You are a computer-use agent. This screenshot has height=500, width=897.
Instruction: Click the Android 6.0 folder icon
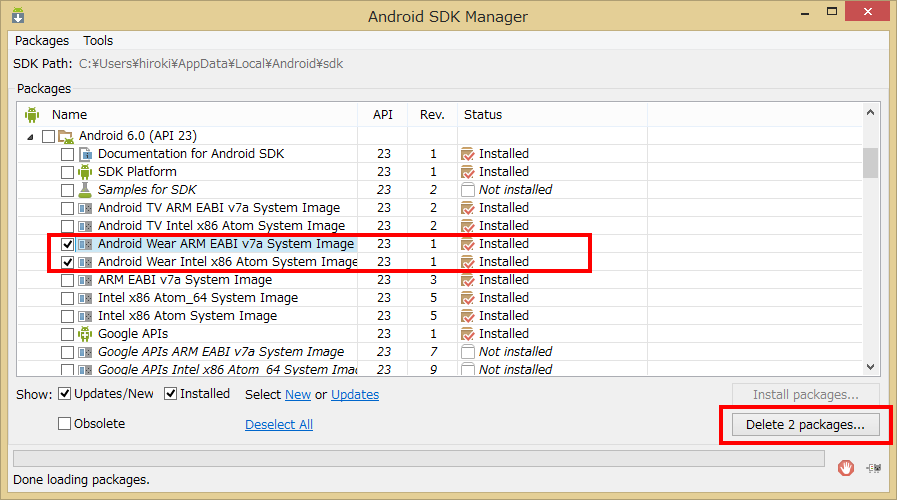point(66,137)
